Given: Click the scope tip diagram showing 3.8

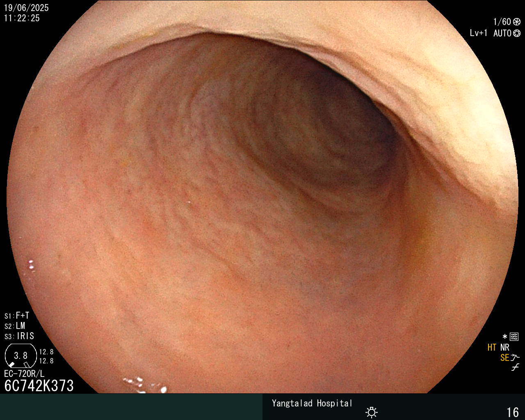Looking at the screenshot, I should (x=21, y=356).
